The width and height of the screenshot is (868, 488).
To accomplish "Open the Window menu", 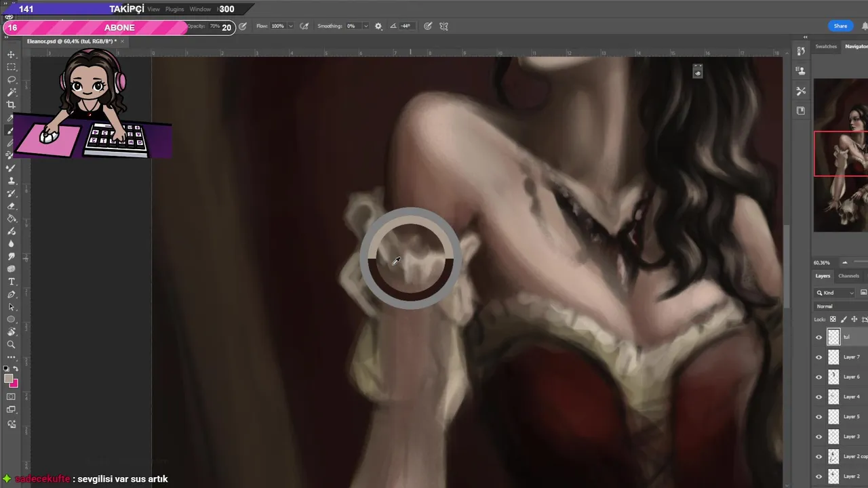I will [x=200, y=9].
